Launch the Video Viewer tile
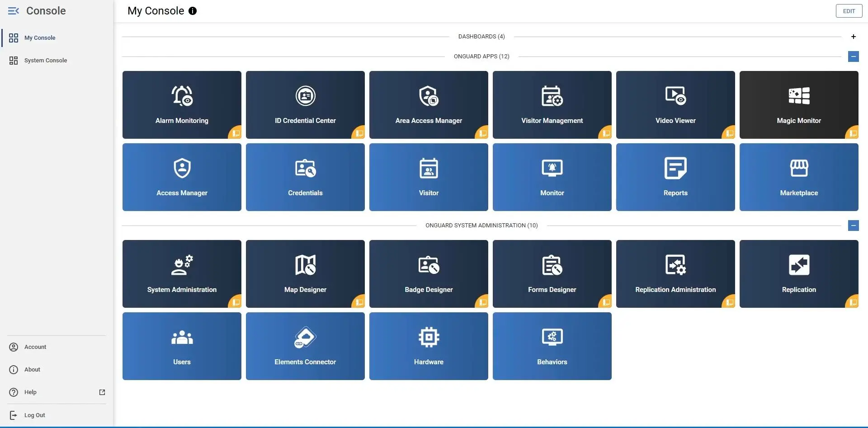This screenshot has height=428, width=868. pyautogui.click(x=675, y=105)
